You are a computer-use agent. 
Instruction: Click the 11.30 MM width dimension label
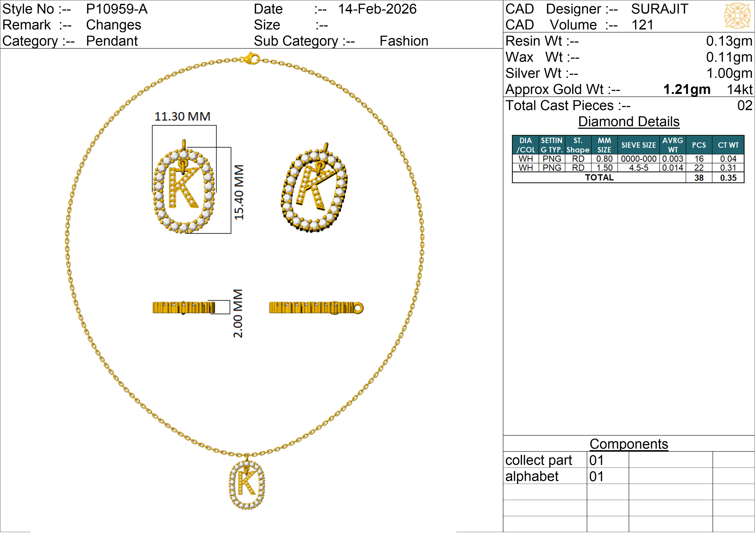182,117
